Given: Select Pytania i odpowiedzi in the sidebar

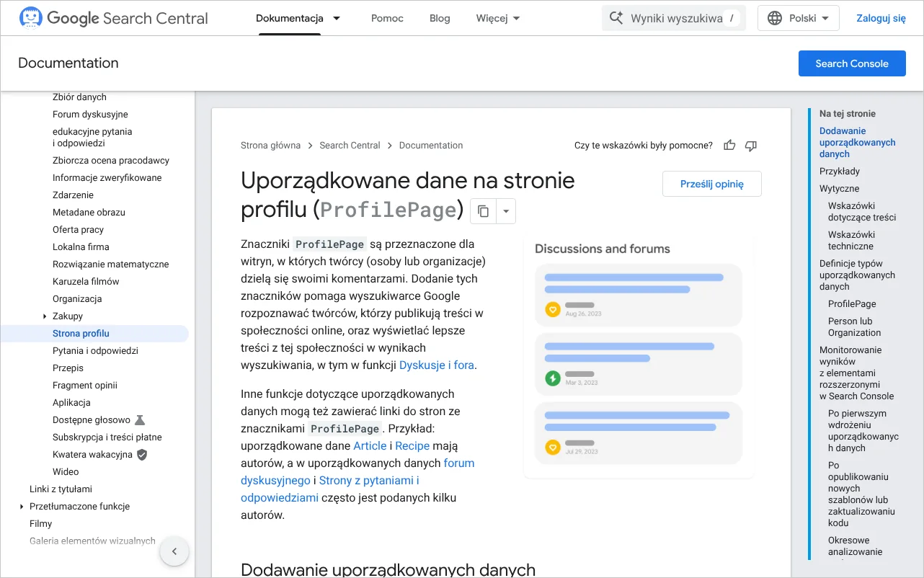Looking at the screenshot, I should 95,351.
